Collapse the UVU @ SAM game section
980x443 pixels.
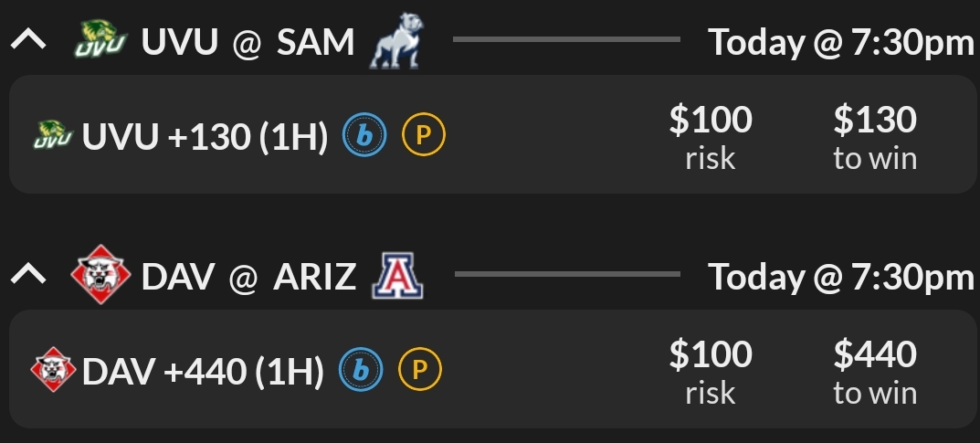point(33,43)
